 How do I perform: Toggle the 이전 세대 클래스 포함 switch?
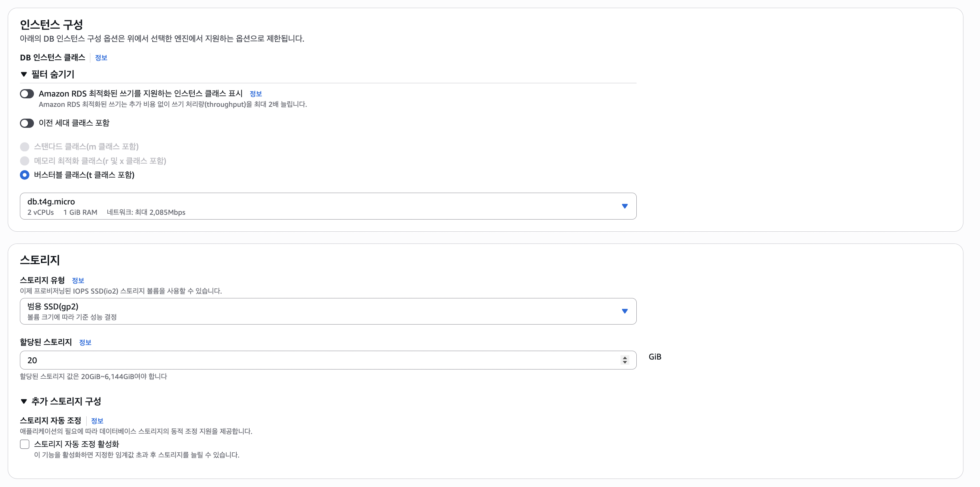(27, 123)
